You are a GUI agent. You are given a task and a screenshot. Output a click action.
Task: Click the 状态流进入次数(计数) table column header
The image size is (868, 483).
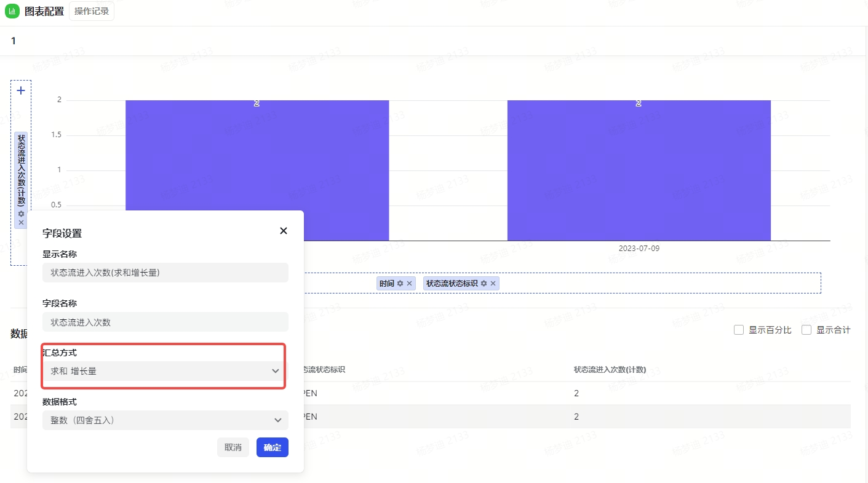click(x=610, y=370)
